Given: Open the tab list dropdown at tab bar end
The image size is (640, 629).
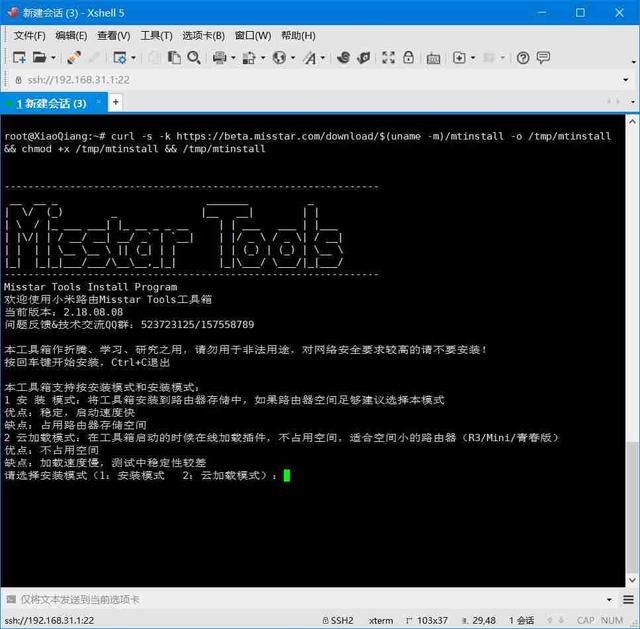Looking at the screenshot, I should (x=633, y=102).
